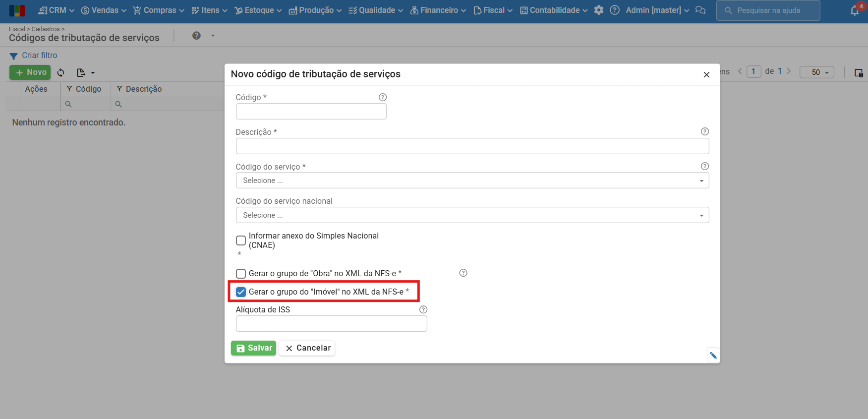Viewport: 868px width, 419px height.
Task: Click the refresh list icon
Action: 61,72
